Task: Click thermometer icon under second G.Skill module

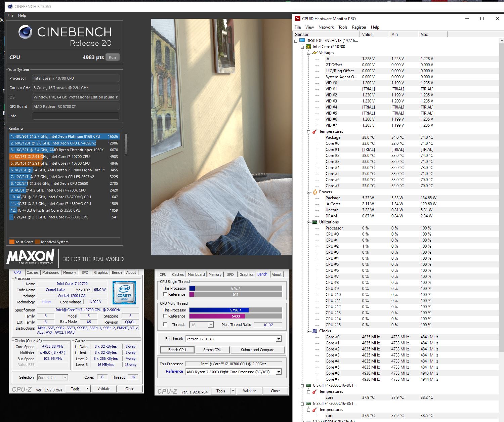Action: [x=314, y=410]
